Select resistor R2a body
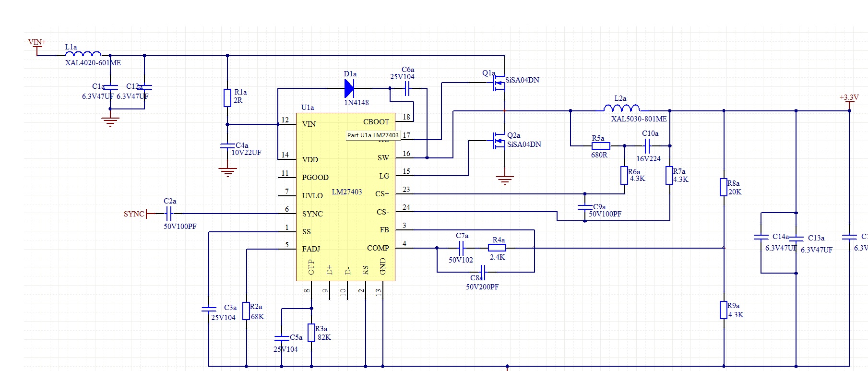This screenshot has width=868, height=371. coord(246,311)
